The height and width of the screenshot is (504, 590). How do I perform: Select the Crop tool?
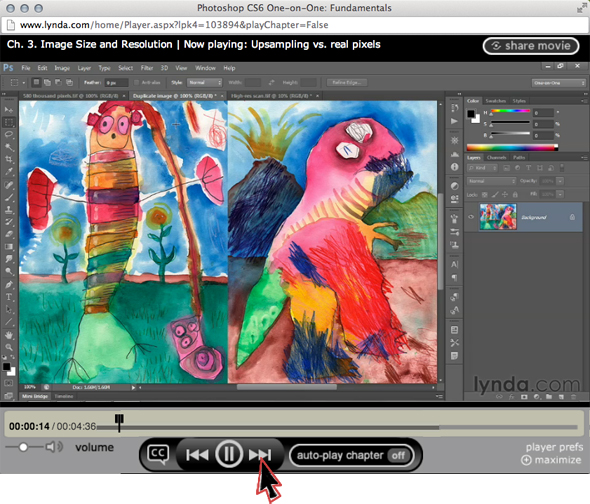9,159
